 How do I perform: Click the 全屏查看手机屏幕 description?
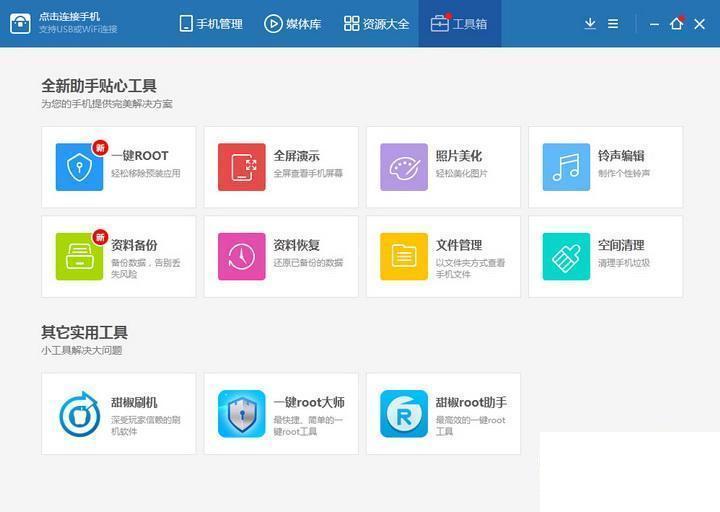pyautogui.click(x=308, y=173)
